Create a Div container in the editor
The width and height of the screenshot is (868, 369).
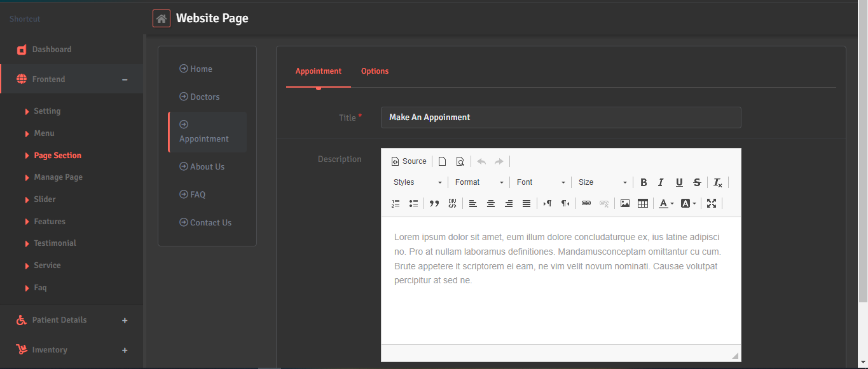452,203
